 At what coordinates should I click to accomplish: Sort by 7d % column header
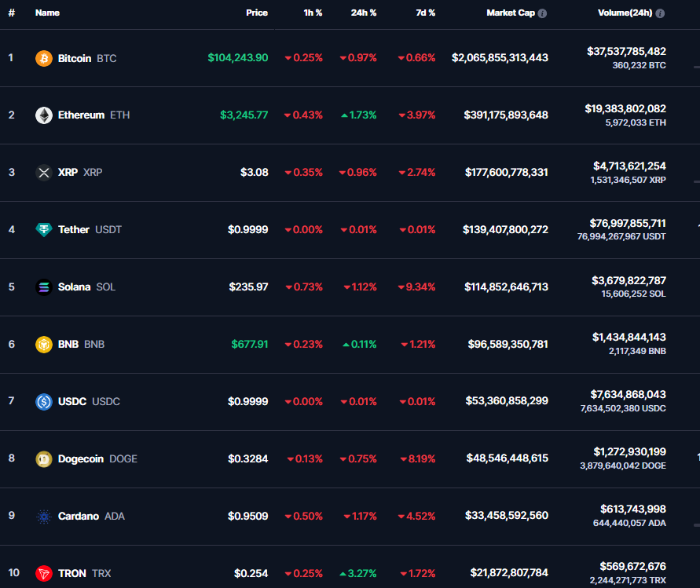422,13
